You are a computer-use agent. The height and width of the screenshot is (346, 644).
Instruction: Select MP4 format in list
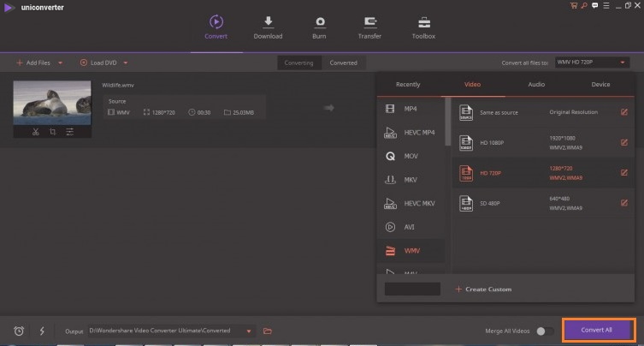pyautogui.click(x=411, y=109)
